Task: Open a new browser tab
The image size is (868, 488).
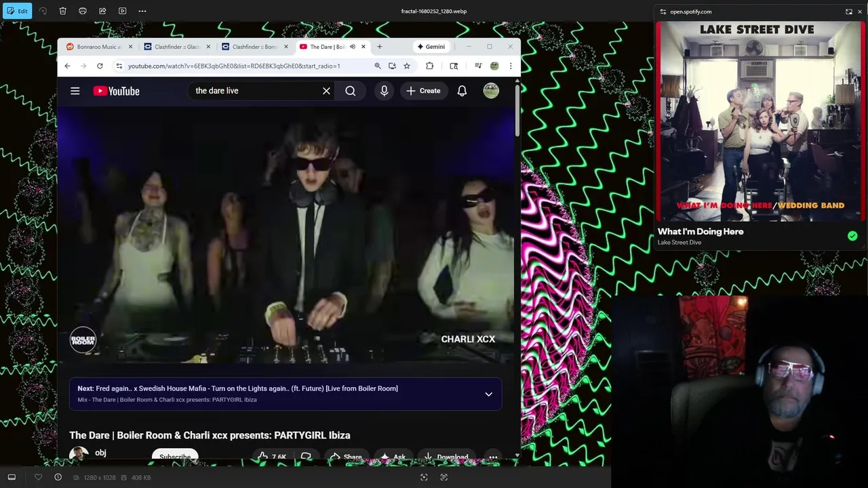Action: pyautogui.click(x=380, y=47)
